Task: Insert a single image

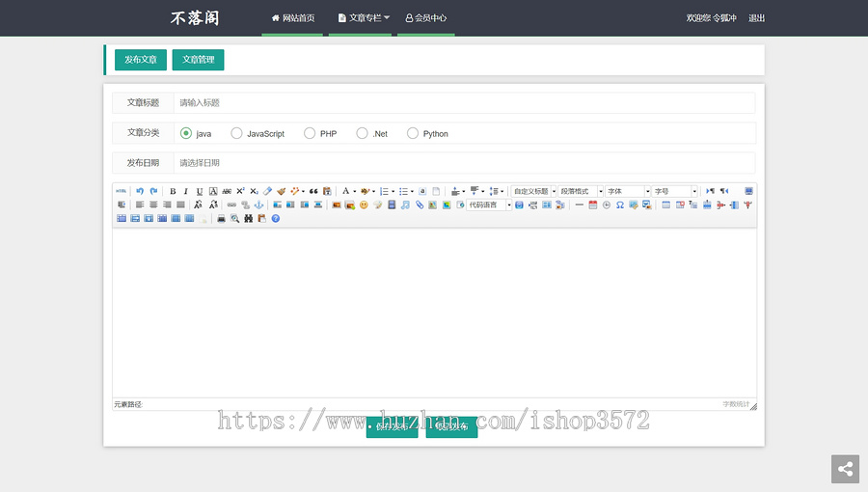Action: point(336,205)
